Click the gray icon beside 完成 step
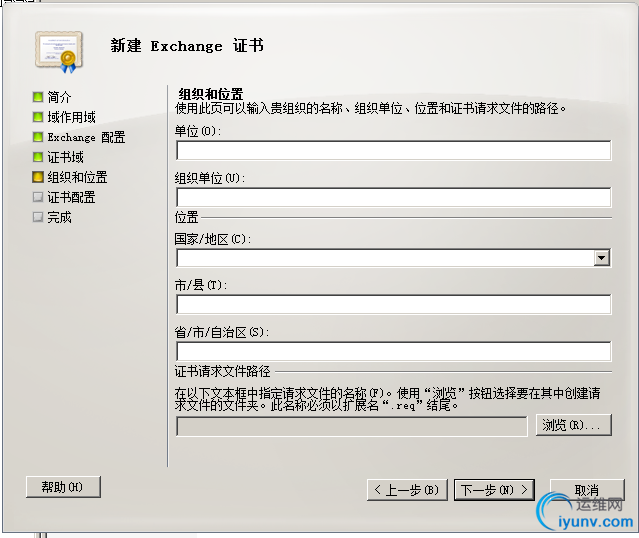Screen dimensions: 639x538 37,217
